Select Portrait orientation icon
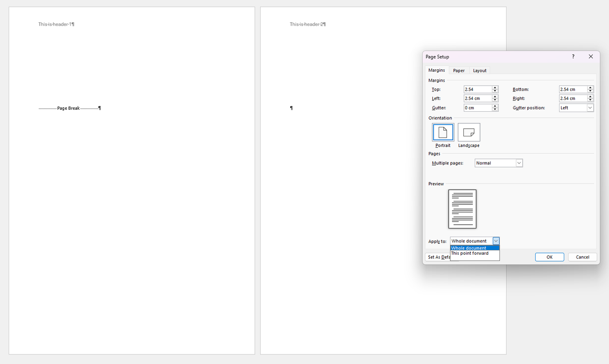 (x=443, y=132)
